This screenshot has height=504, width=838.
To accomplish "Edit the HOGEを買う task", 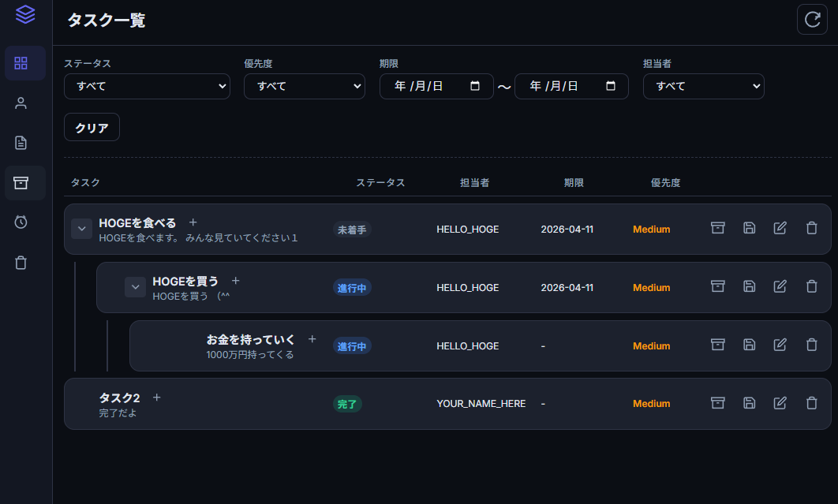I will coord(780,286).
